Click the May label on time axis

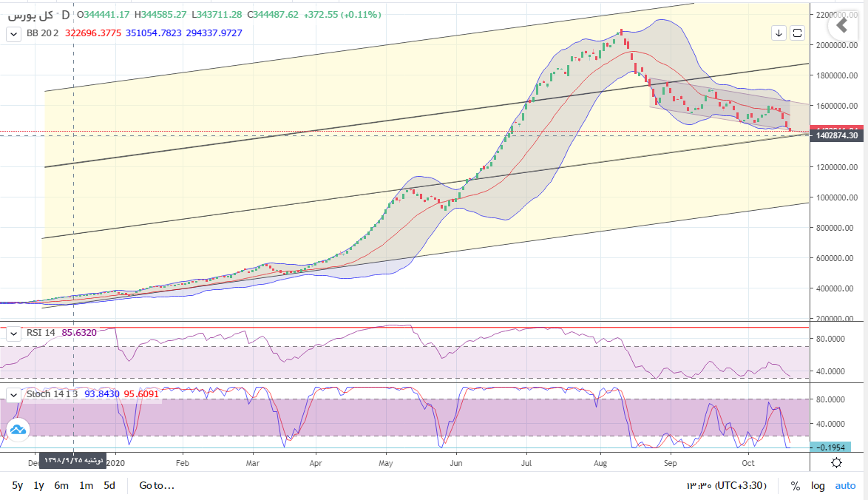point(386,463)
